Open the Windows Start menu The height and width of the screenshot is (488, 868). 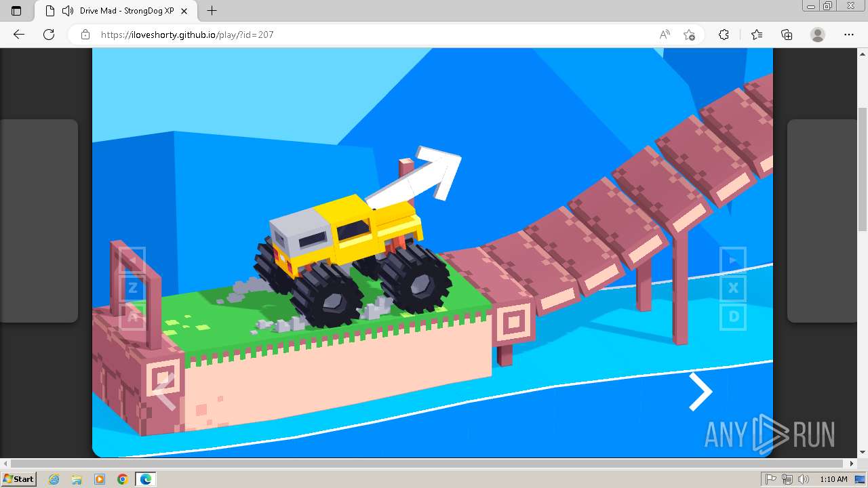coord(19,479)
